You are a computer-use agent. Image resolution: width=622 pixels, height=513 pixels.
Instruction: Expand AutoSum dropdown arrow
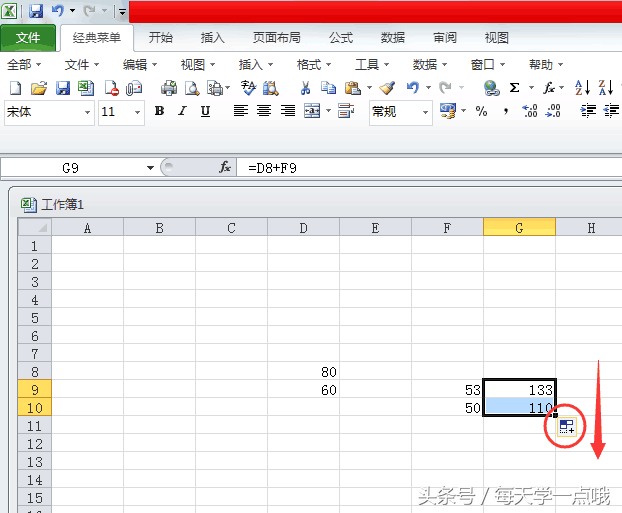(x=531, y=88)
